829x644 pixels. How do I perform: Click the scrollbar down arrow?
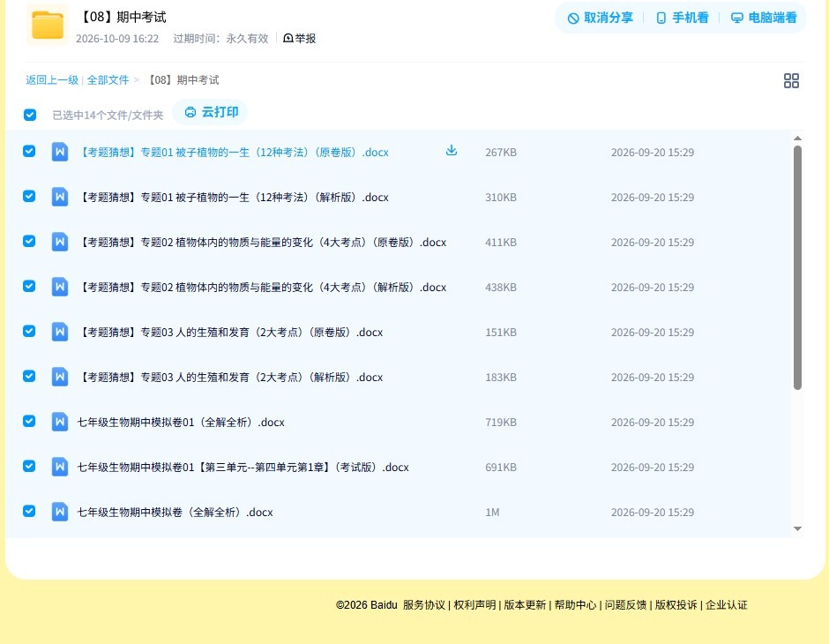[x=798, y=528]
